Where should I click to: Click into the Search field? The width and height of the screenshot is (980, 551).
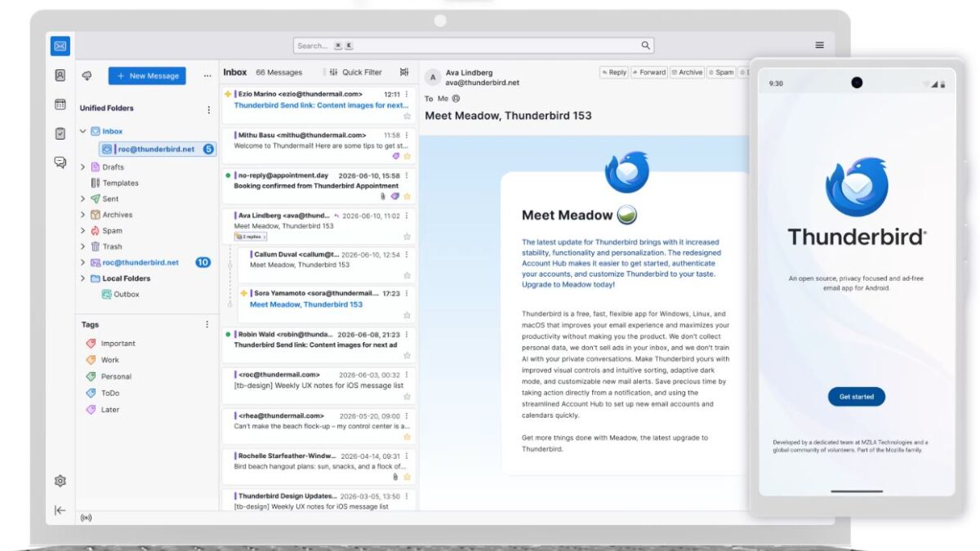(474, 46)
